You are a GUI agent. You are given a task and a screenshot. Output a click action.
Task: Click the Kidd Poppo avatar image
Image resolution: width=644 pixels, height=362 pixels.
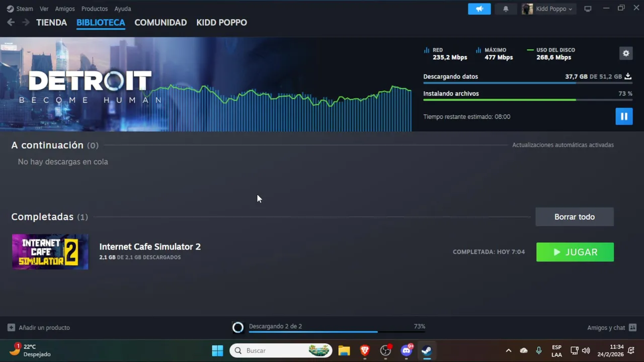coord(527,9)
